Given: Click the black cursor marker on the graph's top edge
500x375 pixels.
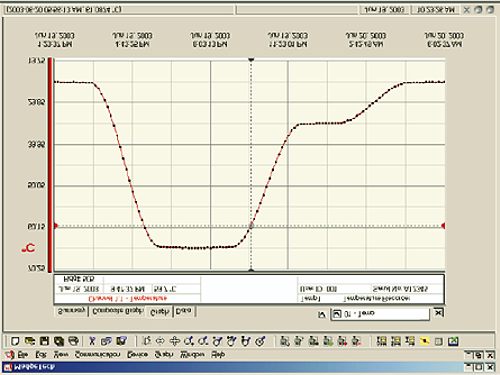Looking at the screenshot, I should 251,60.
